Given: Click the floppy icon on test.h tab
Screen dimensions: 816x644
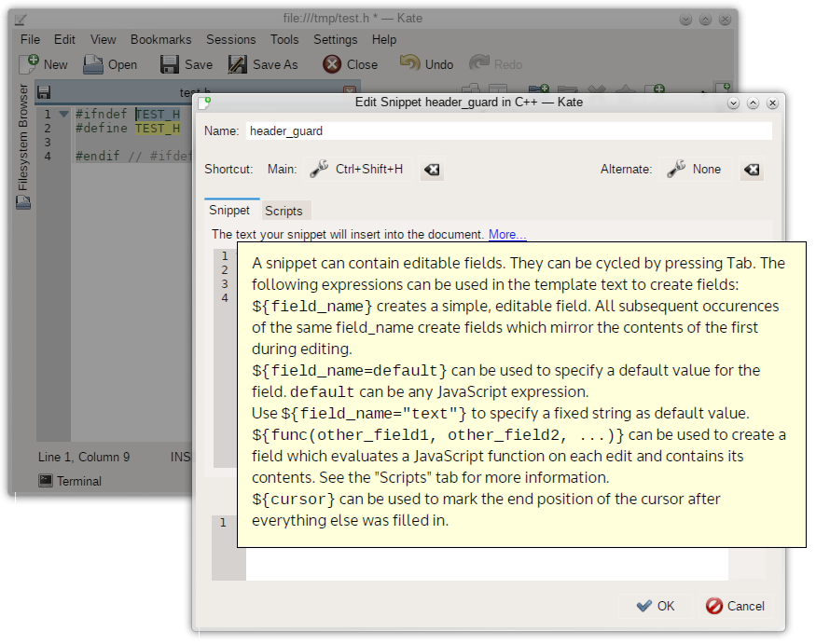Looking at the screenshot, I should coord(44,92).
